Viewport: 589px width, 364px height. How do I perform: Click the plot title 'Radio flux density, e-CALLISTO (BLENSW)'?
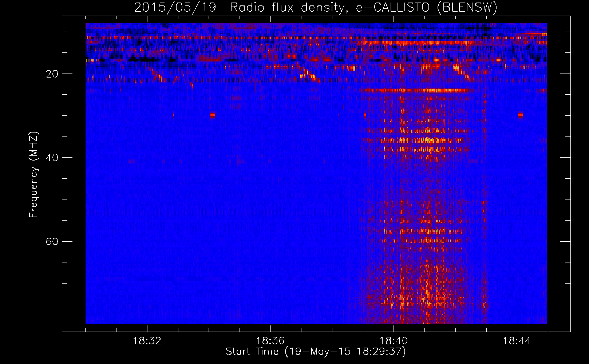(x=363, y=7)
